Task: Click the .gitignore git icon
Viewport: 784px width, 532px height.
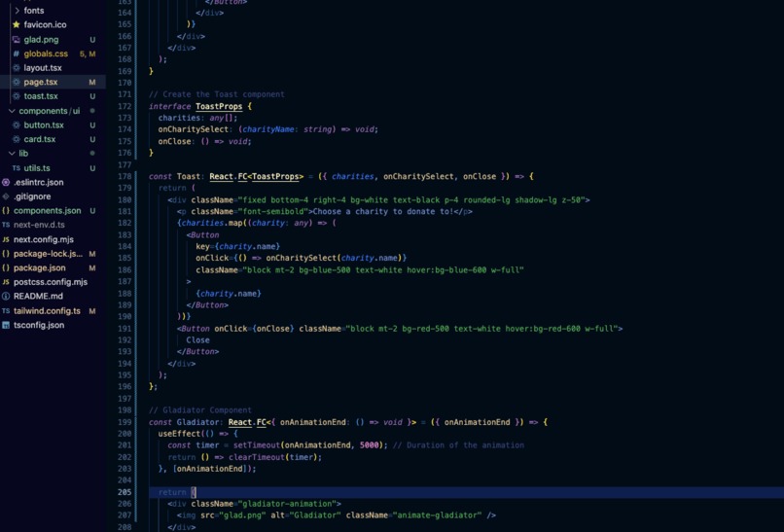Action: pyautogui.click(x=6, y=196)
